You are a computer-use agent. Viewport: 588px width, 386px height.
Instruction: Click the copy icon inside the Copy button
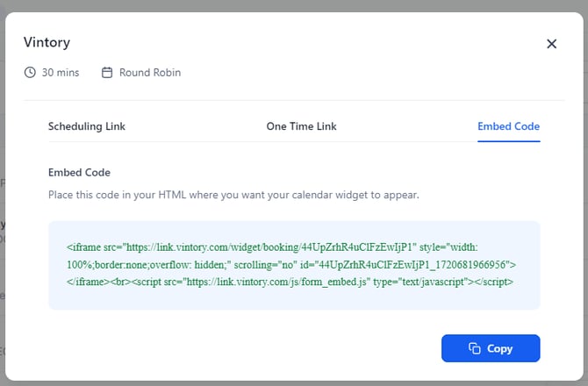coord(475,348)
